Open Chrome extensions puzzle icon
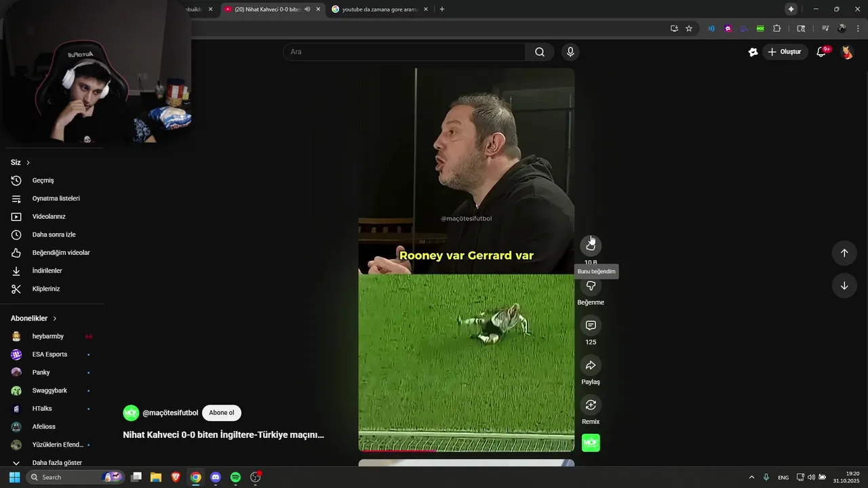The image size is (868, 488). click(777, 28)
